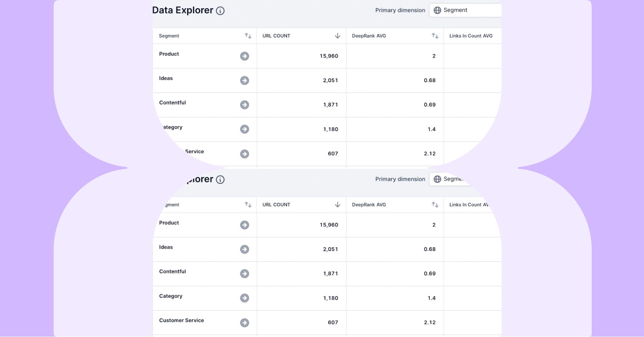This screenshot has height=337, width=644.
Task: Click the globe icon in the Segment selector
Action: point(437,10)
